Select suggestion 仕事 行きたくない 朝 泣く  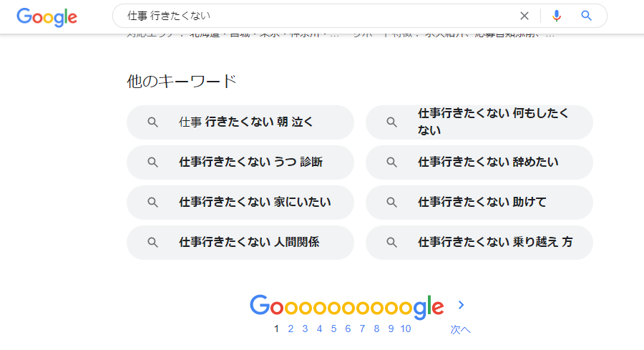240,122
